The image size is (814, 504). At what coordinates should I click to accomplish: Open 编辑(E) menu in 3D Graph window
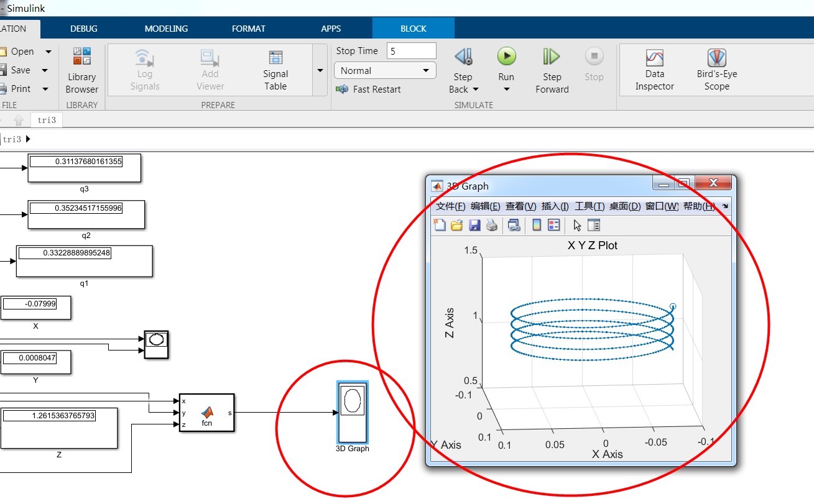click(x=485, y=206)
